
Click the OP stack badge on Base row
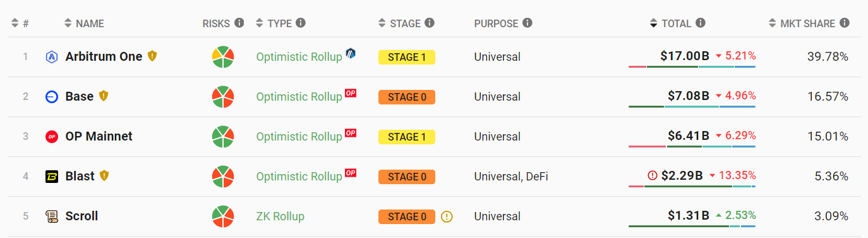351,92
